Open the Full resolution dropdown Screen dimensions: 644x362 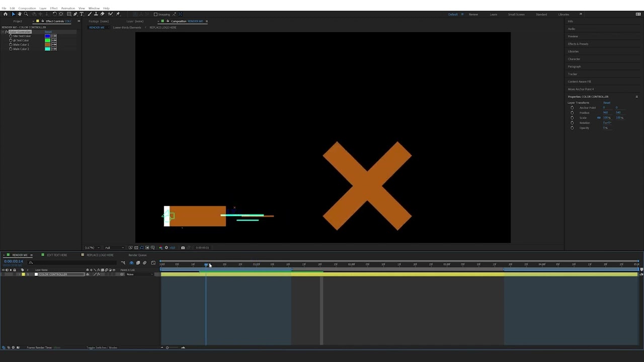click(x=114, y=247)
